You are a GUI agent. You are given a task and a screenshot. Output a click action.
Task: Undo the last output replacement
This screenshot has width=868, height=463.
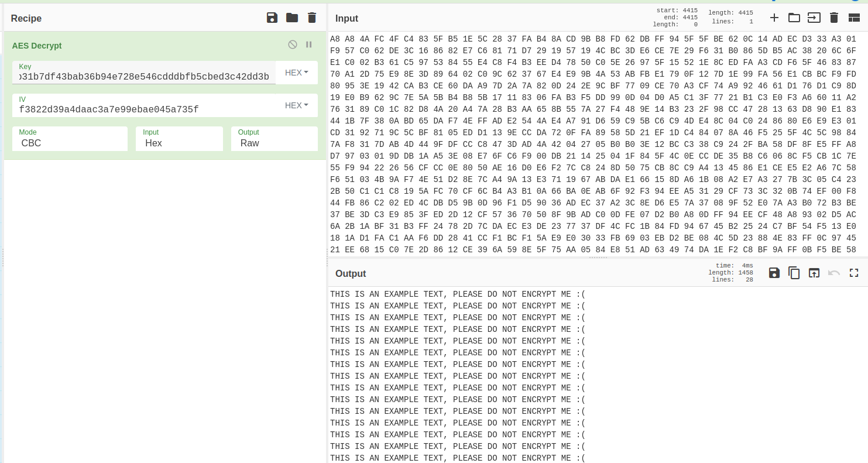[x=833, y=273]
